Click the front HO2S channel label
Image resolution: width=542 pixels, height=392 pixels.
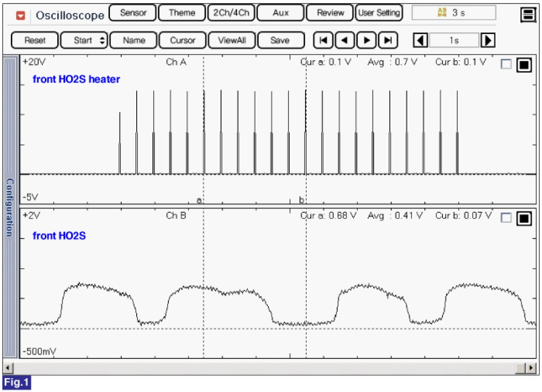[59, 236]
